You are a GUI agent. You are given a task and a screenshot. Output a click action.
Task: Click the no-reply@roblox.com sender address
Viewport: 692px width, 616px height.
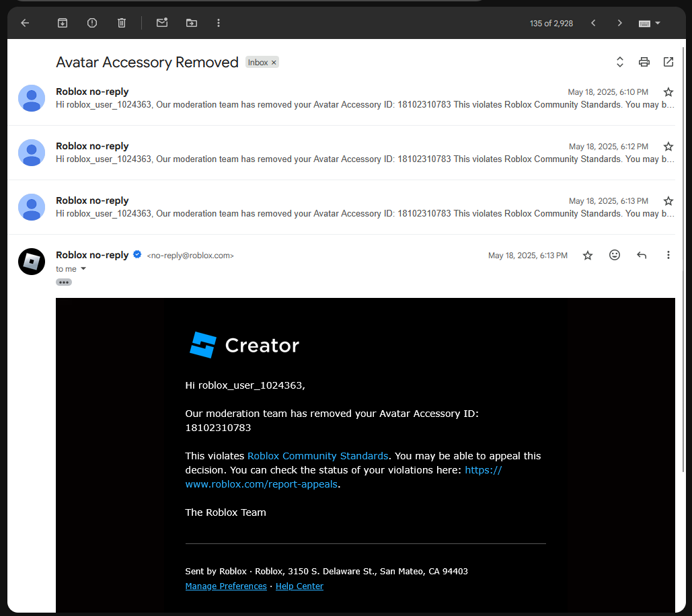click(190, 256)
